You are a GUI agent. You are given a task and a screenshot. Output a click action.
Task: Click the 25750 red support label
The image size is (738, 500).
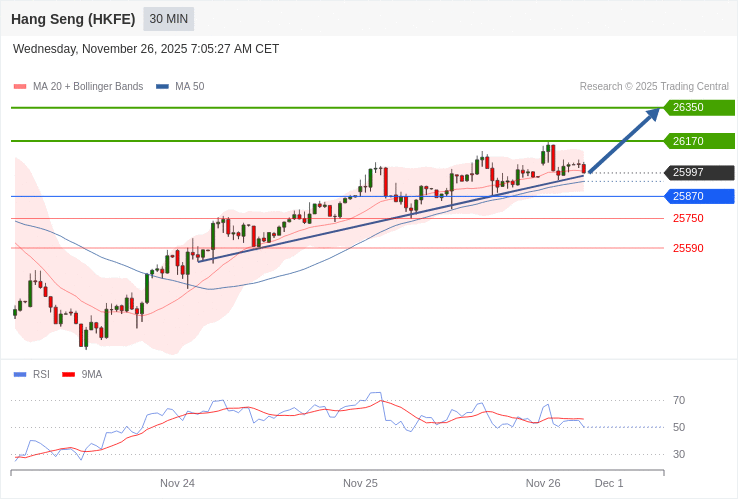click(688, 218)
